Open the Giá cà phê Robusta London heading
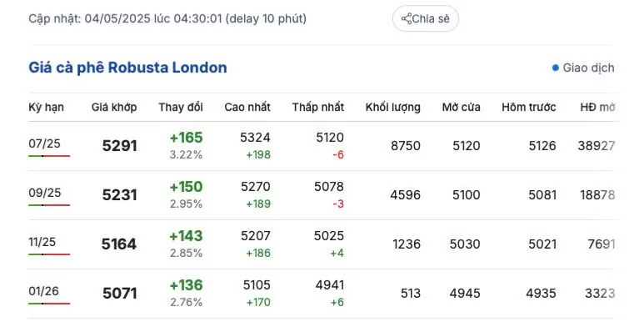 pyautogui.click(x=127, y=68)
